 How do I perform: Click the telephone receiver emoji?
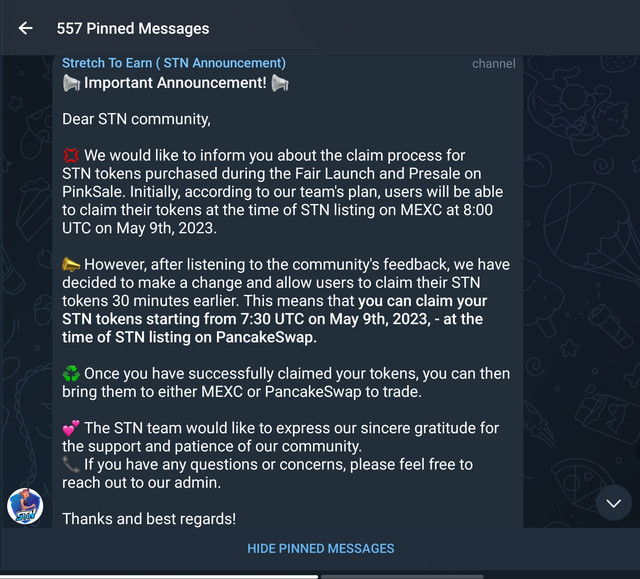[x=71, y=464]
